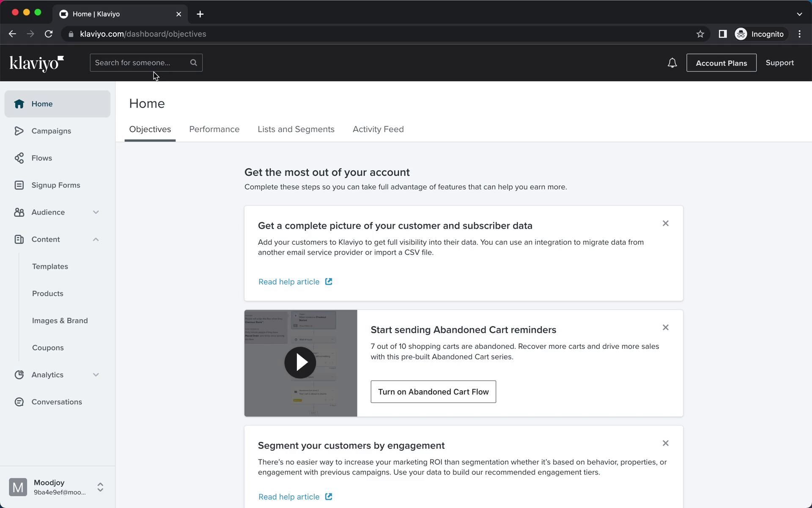Bookmark page with star icon

(700, 34)
